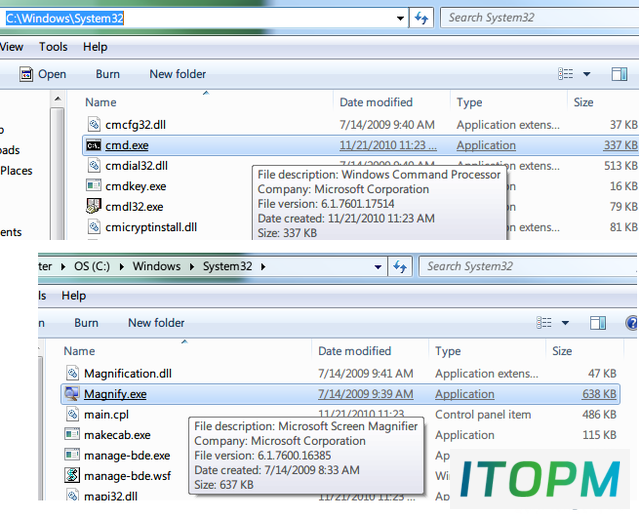The image size is (640, 519).
Task: Open address history dropdown in upper window
Action: 400,18
